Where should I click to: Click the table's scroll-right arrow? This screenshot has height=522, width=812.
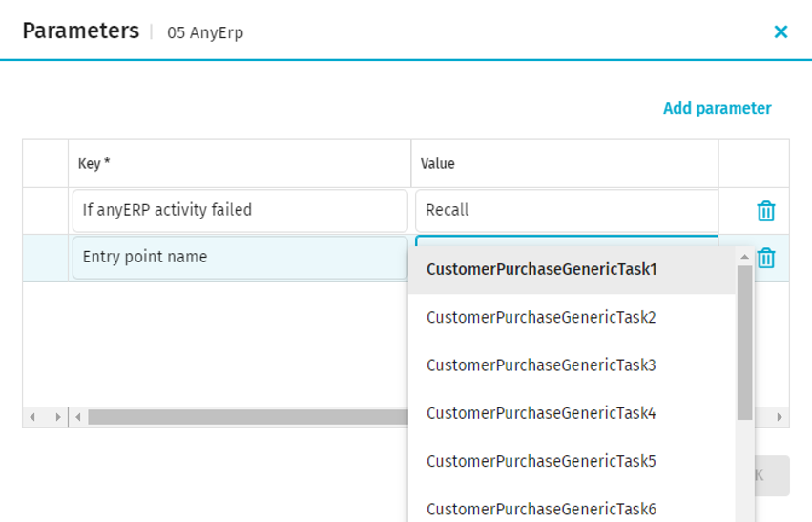click(780, 417)
